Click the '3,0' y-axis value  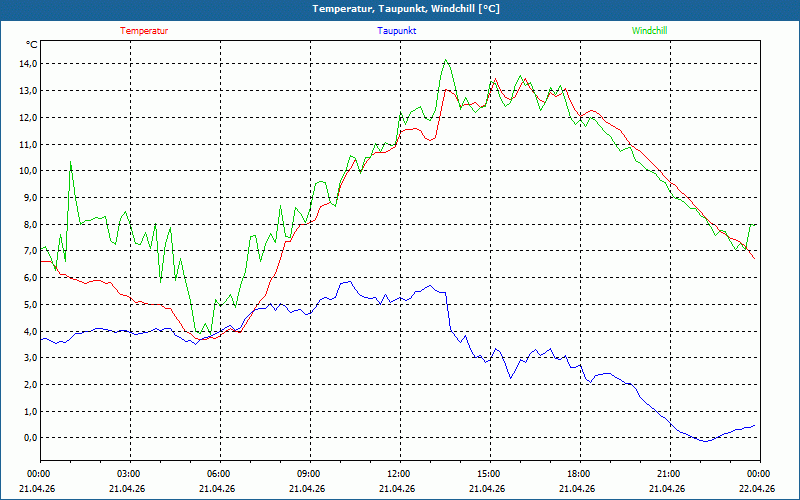coord(30,358)
